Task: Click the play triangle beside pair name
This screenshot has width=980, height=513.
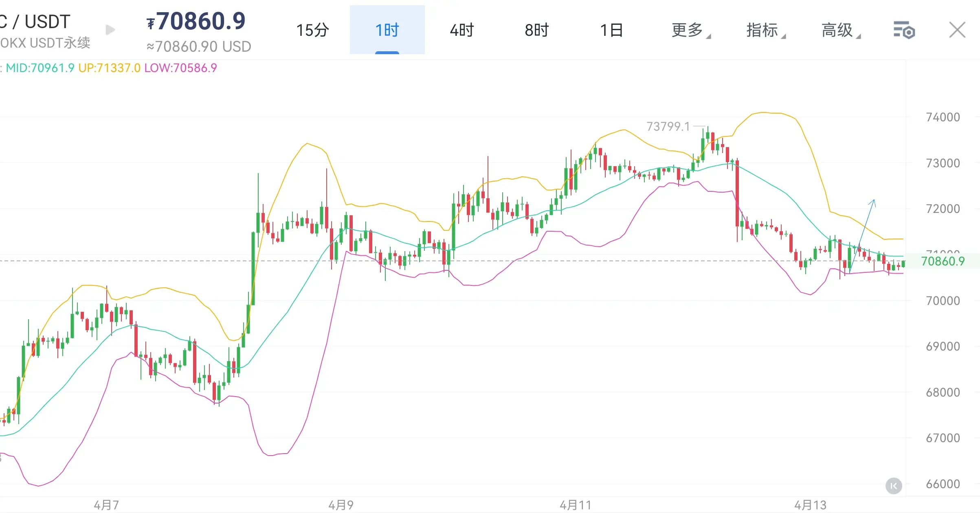Action: tap(110, 30)
